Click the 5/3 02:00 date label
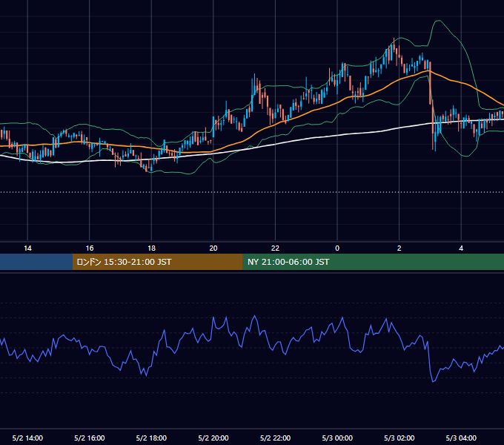 click(x=399, y=438)
